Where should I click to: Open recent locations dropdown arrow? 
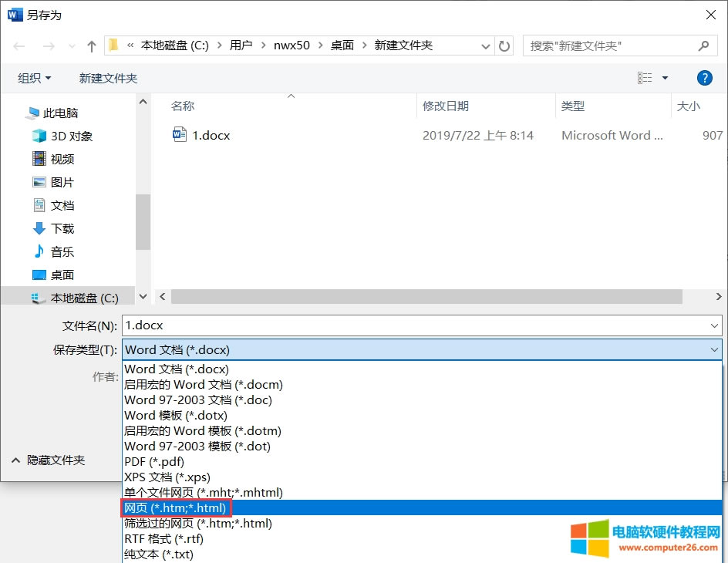[x=72, y=46]
